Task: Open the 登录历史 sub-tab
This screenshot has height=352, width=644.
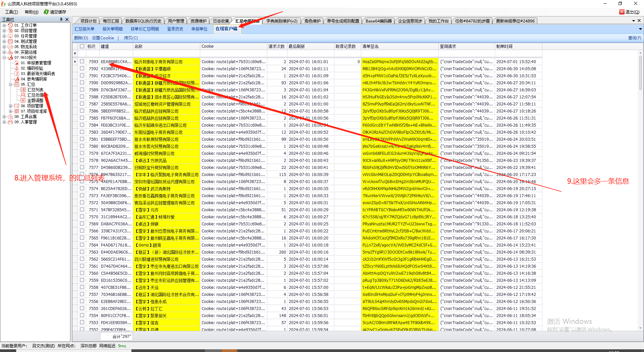Action: pyautogui.click(x=175, y=29)
